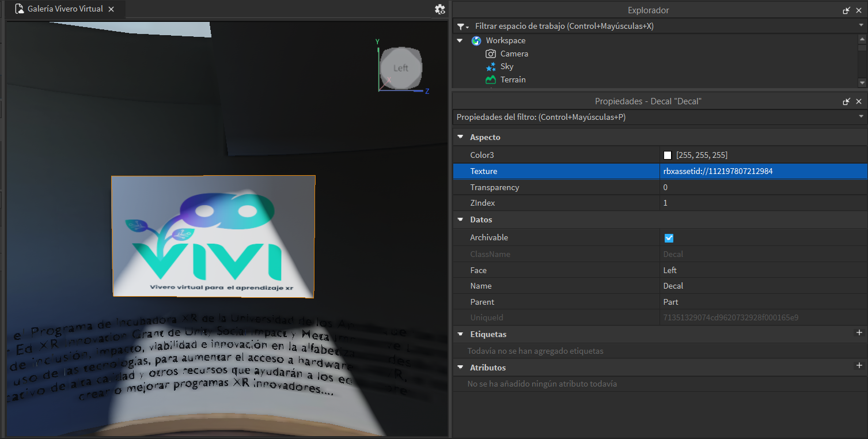Add a new attribute in Atributos
The image size is (868, 439).
859,366
